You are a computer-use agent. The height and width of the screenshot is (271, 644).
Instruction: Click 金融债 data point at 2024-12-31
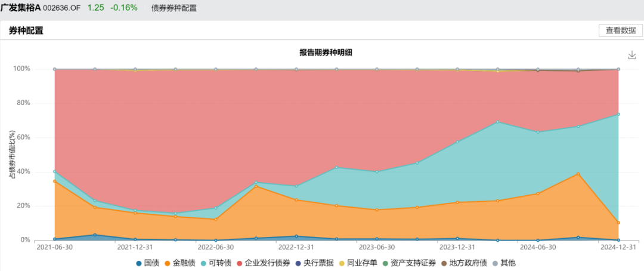(x=618, y=223)
